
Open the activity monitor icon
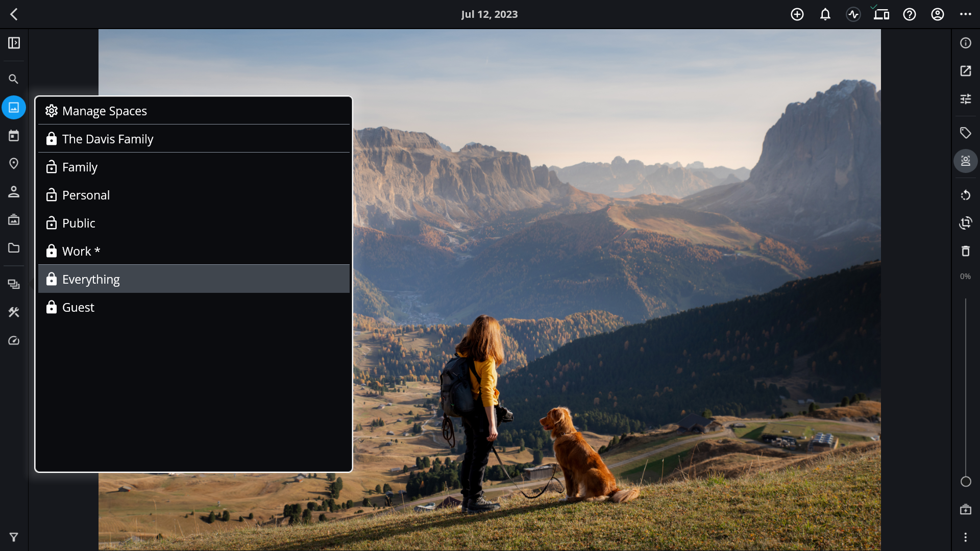pos(853,14)
